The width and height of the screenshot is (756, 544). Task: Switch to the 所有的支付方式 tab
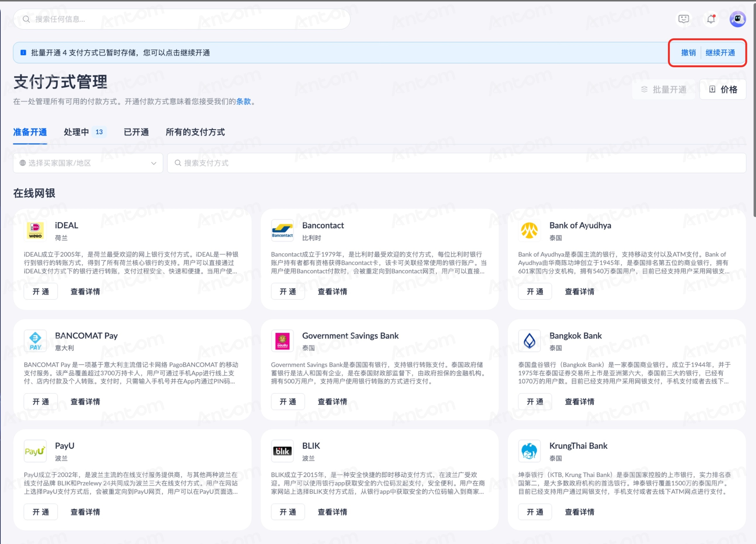pyautogui.click(x=195, y=132)
